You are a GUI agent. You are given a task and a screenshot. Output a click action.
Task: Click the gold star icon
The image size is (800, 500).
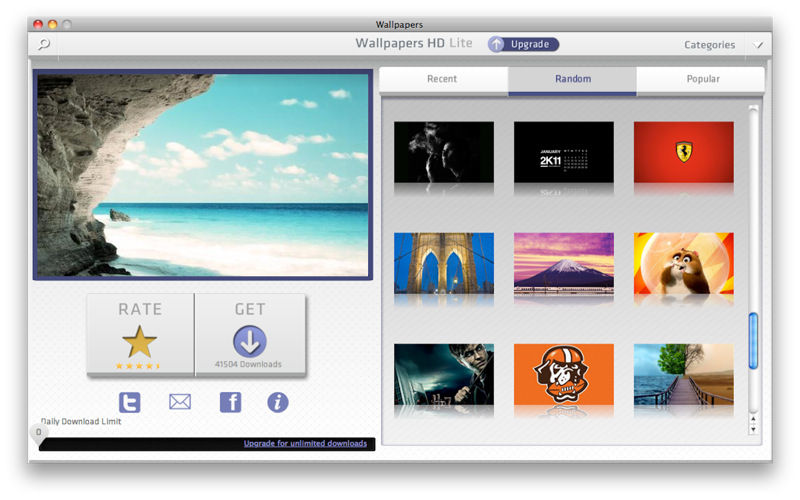point(139,342)
